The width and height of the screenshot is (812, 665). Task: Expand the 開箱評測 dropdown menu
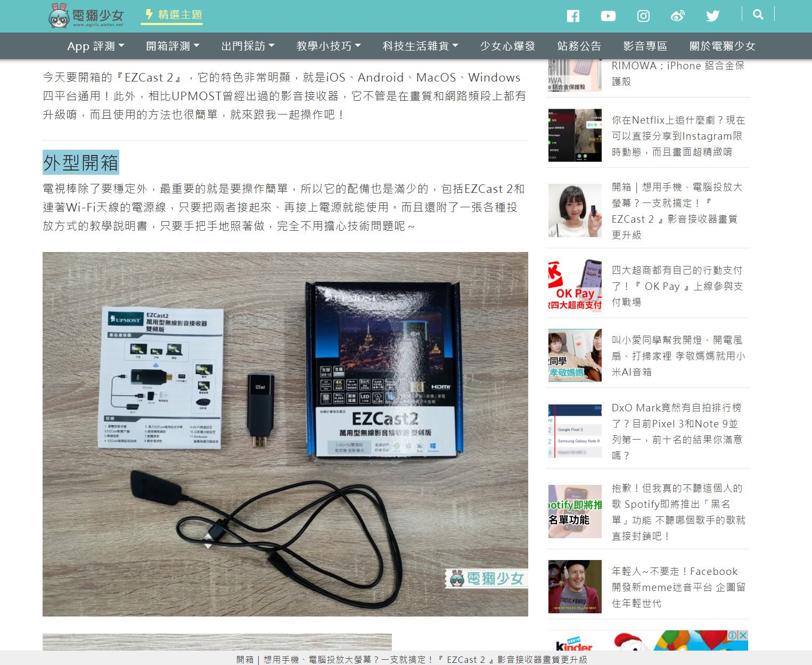click(173, 46)
